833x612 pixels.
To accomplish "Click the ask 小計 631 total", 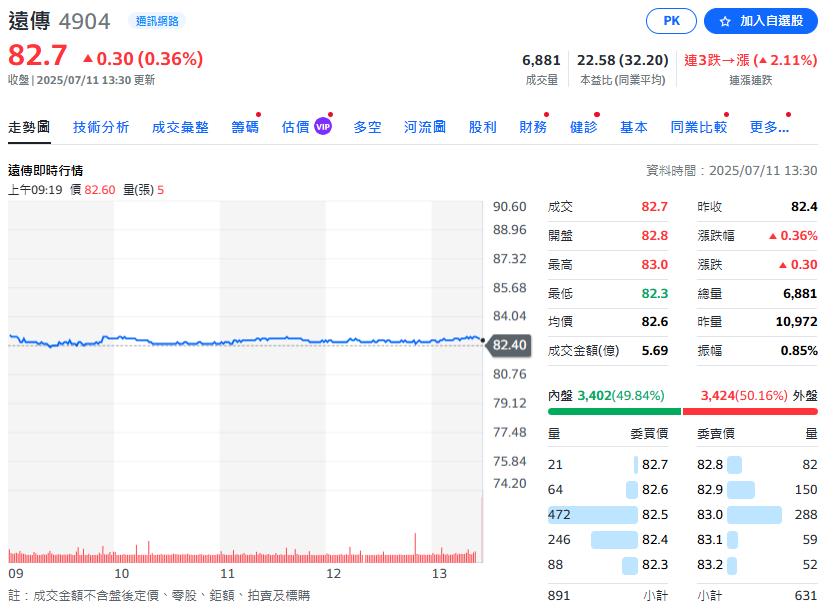I will [x=806, y=596].
